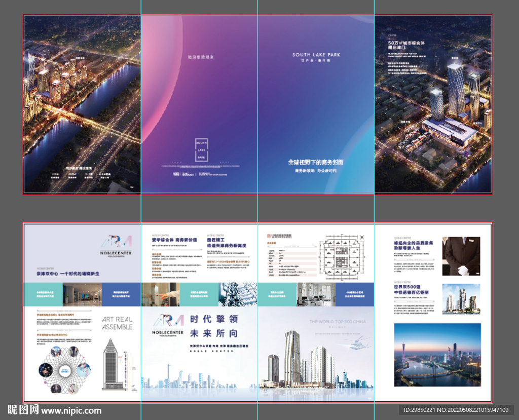Select the 致敬尊崇人生 heading line
The width and height of the screenshot is (519, 420).
tap(407, 248)
